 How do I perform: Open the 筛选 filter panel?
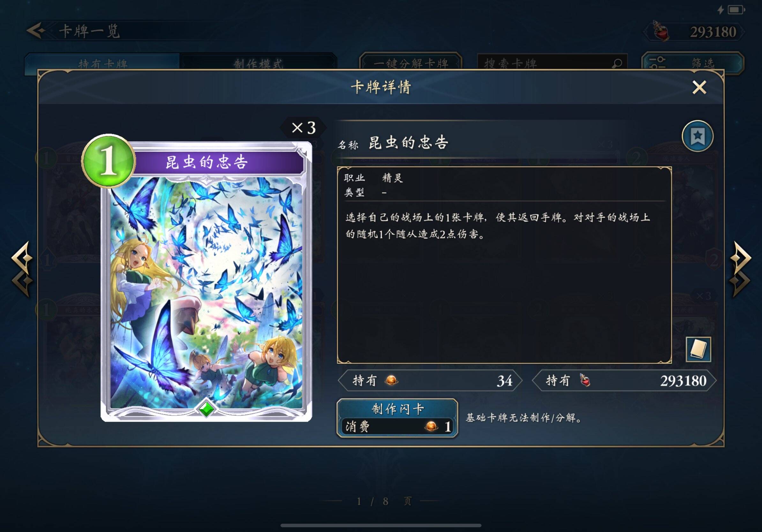[693, 63]
